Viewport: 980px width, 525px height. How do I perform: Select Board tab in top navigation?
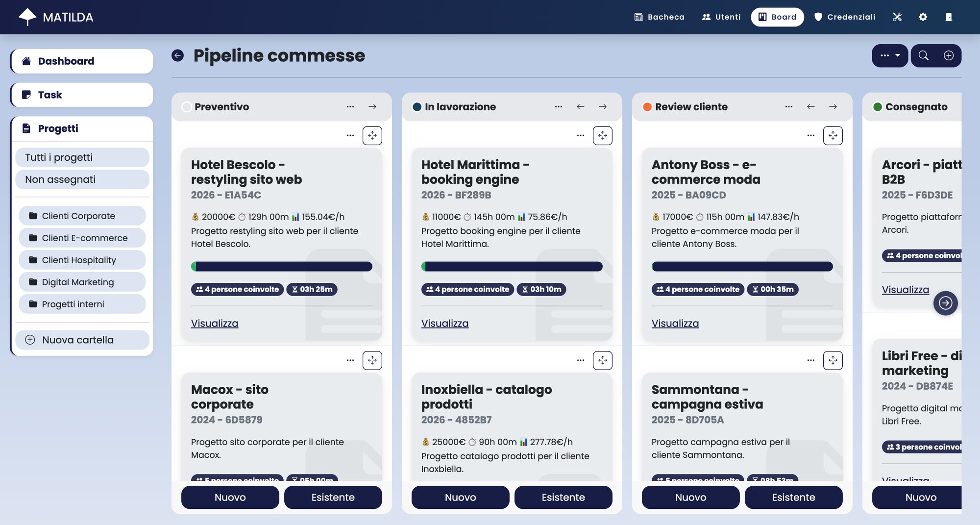click(x=778, y=17)
